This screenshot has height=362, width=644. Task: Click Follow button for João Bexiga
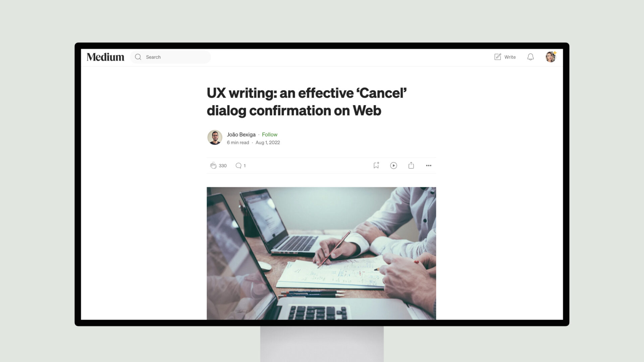270,134
